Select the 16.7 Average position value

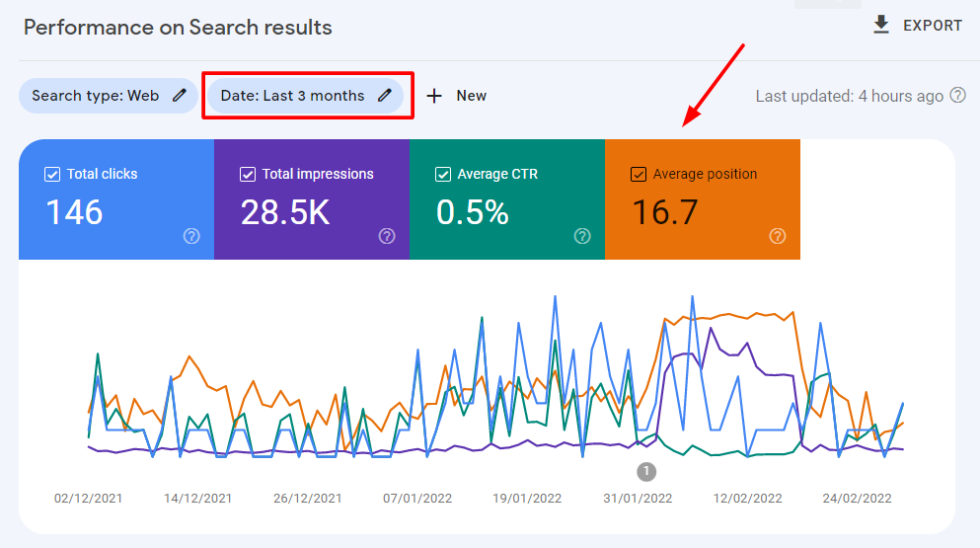coord(665,212)
